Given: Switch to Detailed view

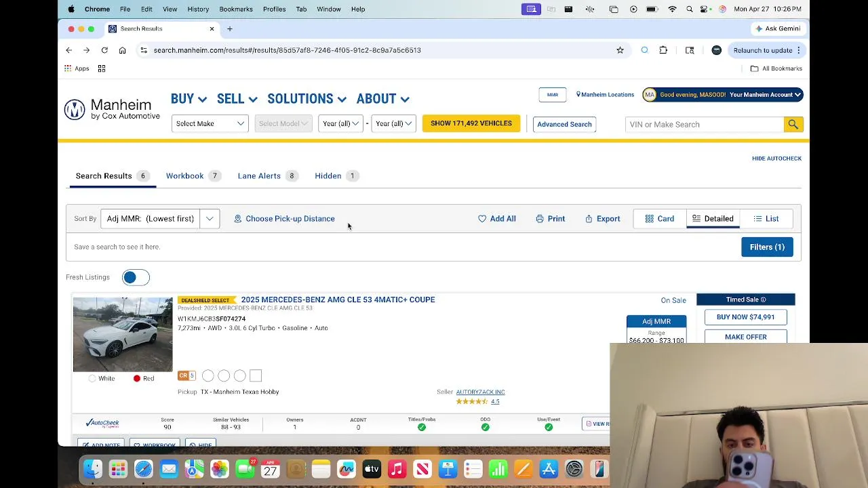Looking at the screenshot, I should [713, 219].
